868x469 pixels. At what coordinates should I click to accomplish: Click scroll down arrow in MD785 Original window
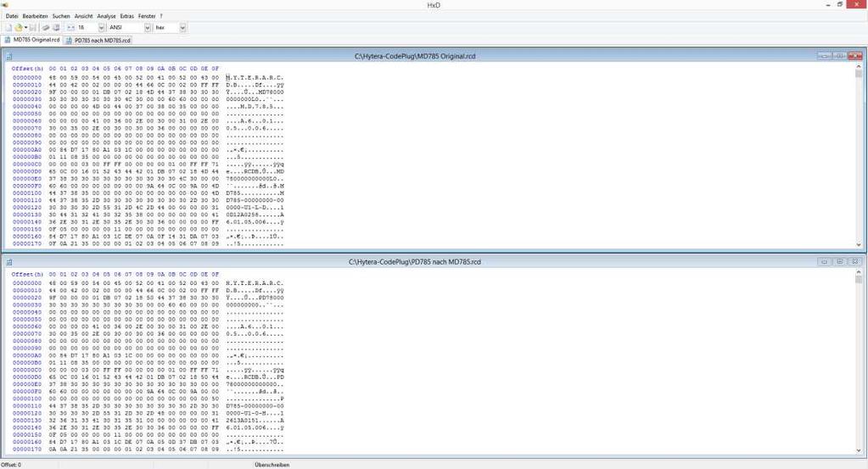click(859, 244)
